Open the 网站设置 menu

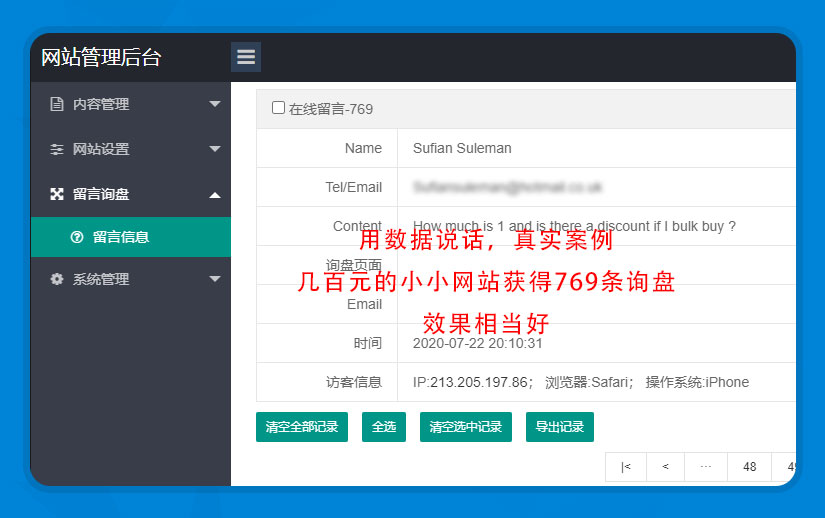pyautogui.click(x=130, y=149)
